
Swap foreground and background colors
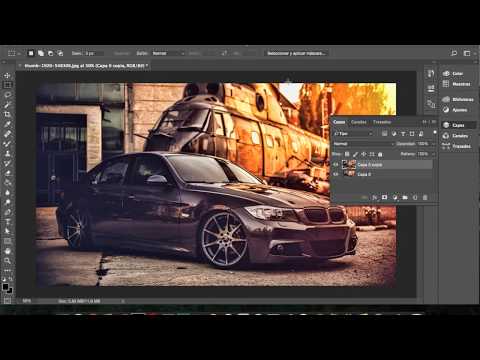coord(11,279)
